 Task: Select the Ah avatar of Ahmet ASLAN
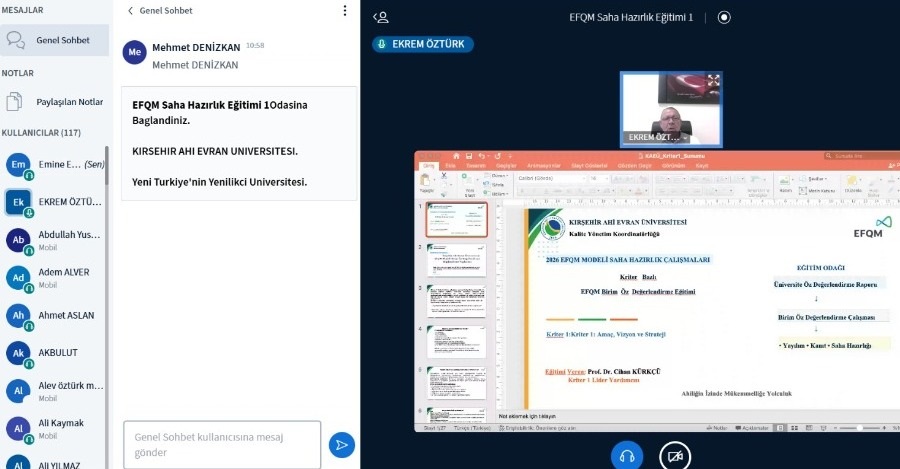pos(18,315)
